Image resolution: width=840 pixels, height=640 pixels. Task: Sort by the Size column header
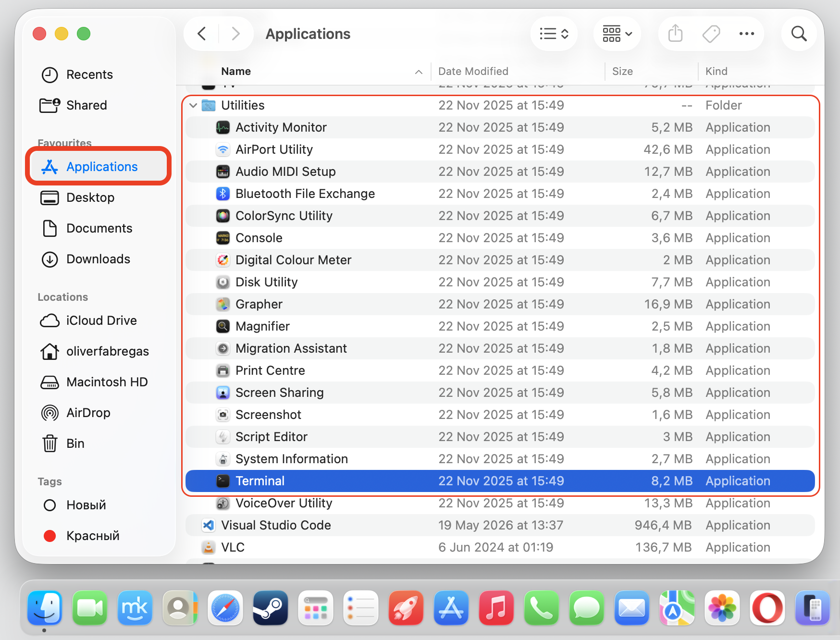[622, 71]
